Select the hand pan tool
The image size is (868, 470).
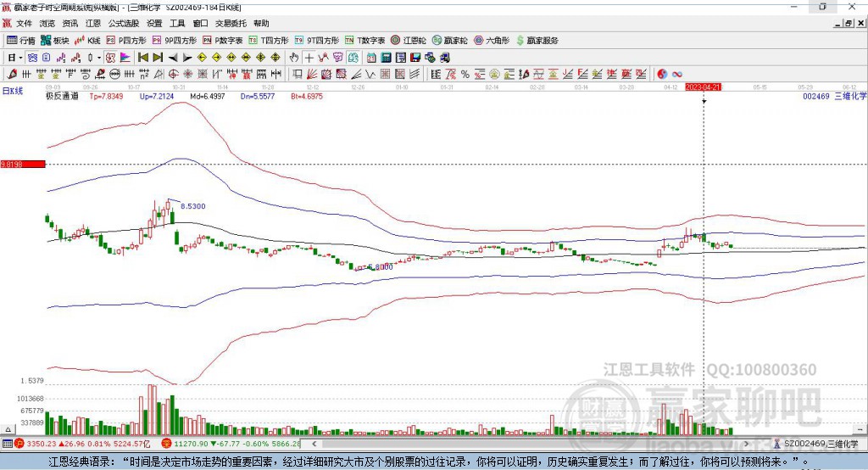pyautogui.click(x=293, y=57)
